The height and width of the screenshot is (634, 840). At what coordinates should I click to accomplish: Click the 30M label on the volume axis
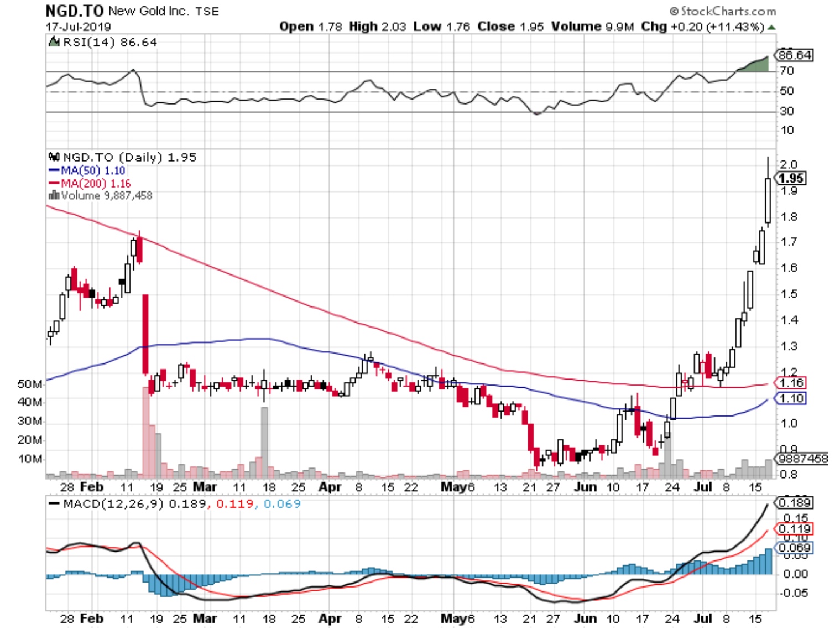pyautogui.click(x=30, y=421)
